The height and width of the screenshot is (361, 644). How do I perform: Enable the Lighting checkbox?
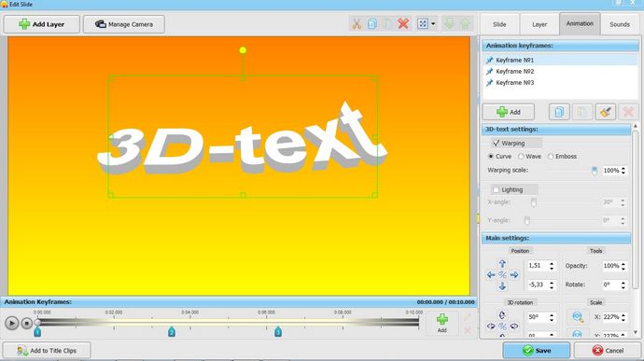click(496, 189)
